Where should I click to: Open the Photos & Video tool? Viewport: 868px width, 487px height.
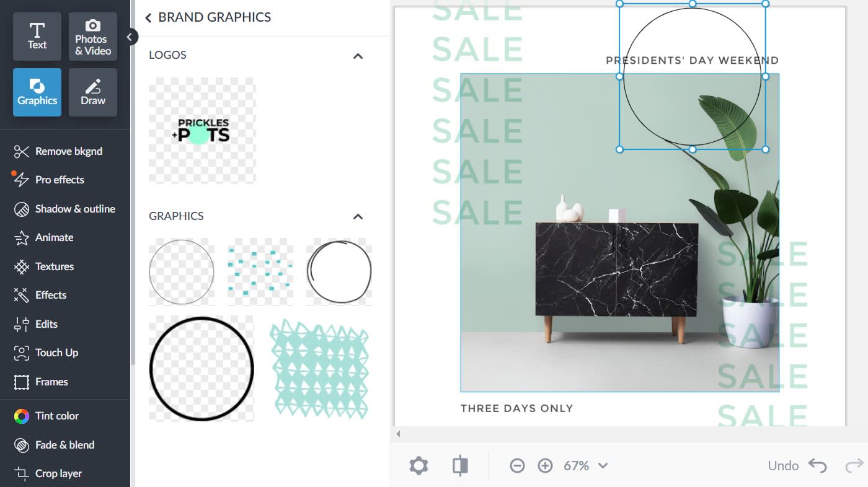(x=93, y=37)
